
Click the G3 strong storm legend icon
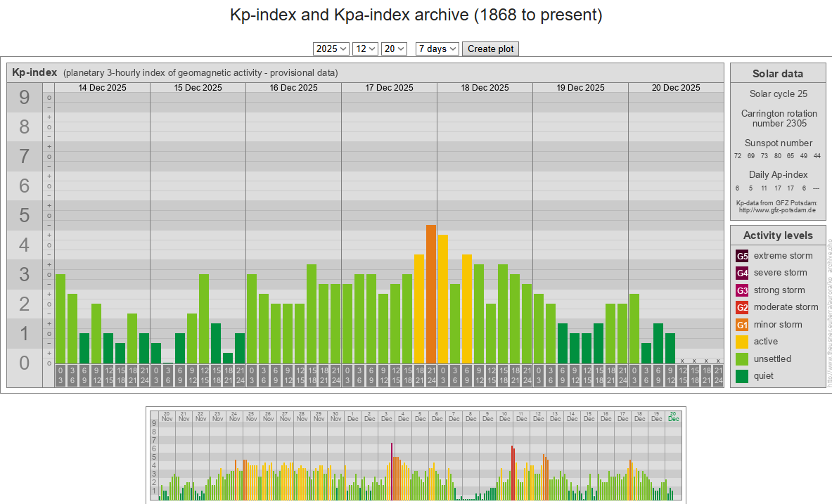point(742,290)
